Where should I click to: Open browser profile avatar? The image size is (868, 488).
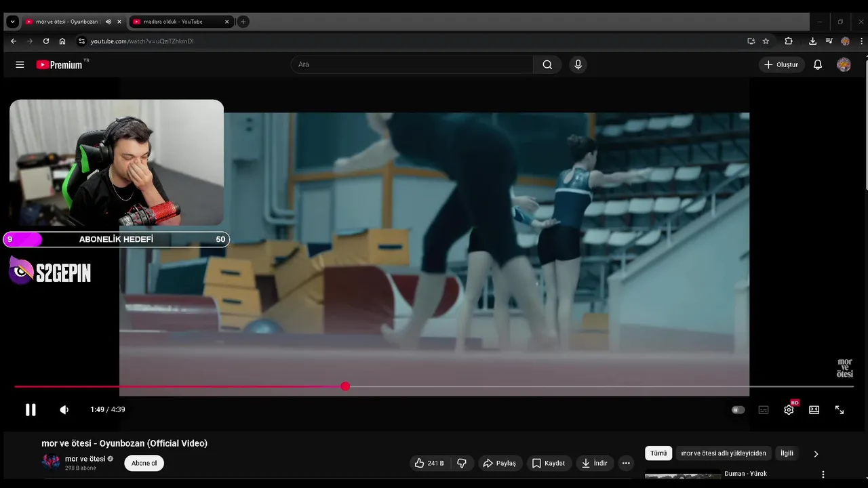pyautogui.click(x=845, y=41)
